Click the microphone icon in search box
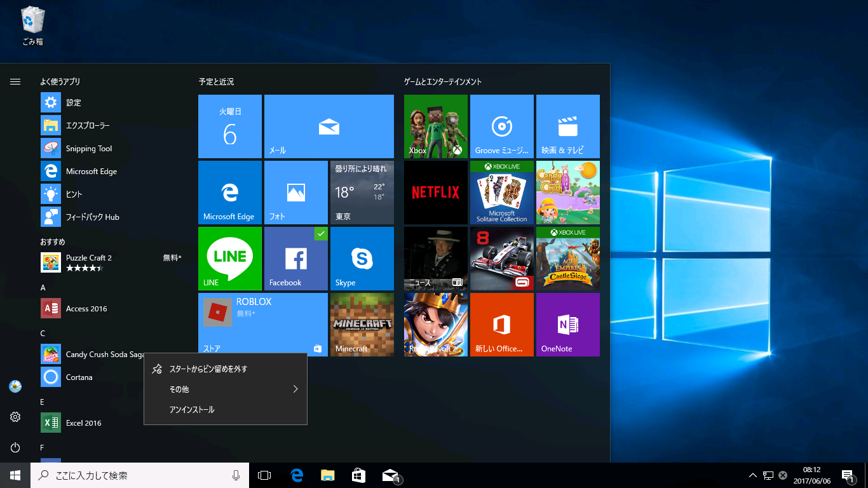868x488 pixels. pyautogui.click(x=236, y=475)
